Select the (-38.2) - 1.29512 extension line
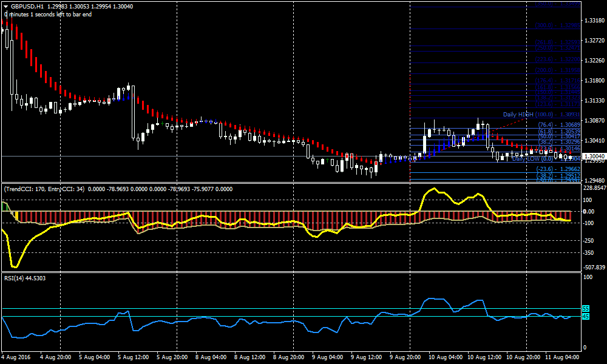The image size is (607, 364). tap(558, 174)
